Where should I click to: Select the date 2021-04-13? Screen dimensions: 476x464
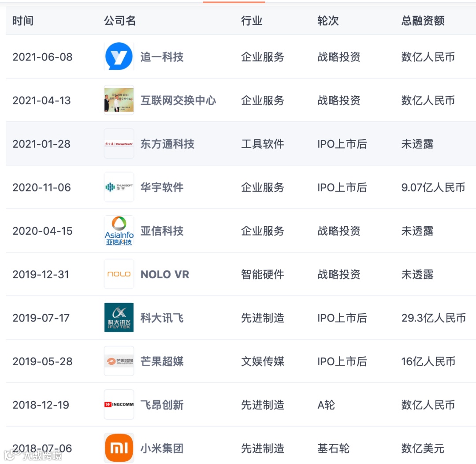pyautogui.click(x=41, y=100)
